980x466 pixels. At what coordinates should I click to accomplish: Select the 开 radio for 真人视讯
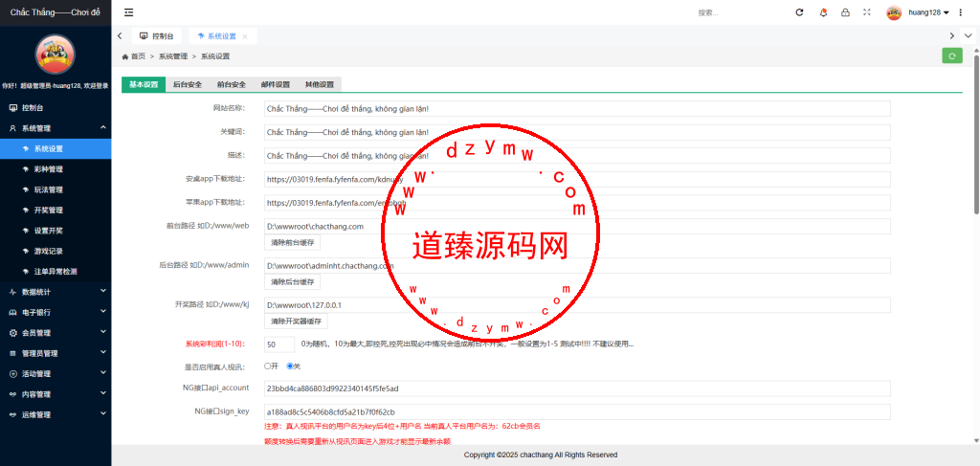tap(268, 366)
